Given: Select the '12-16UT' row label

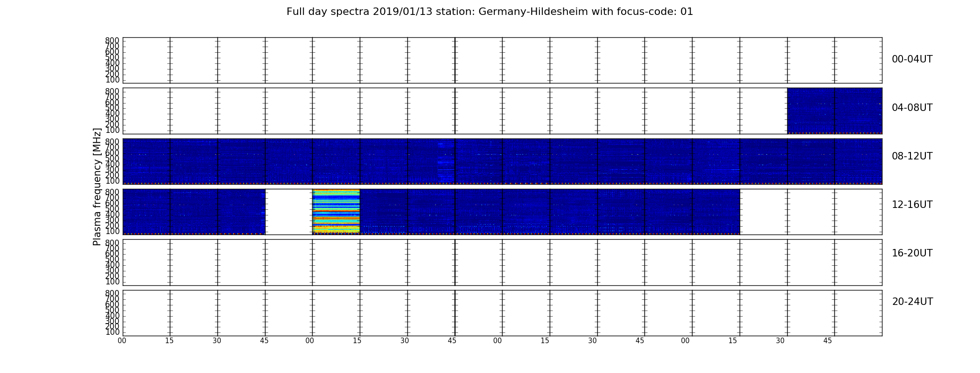Looking at the screenshot, I should pos(912,205).
